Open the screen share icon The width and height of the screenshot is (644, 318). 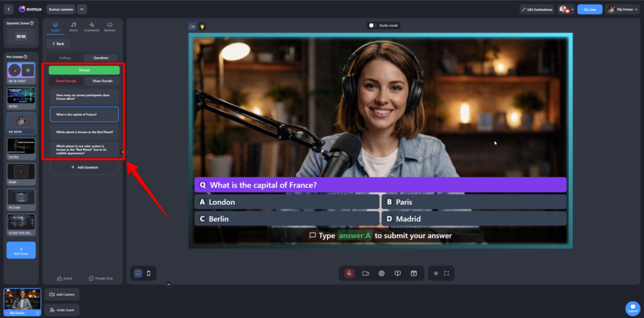click(397, 273)
